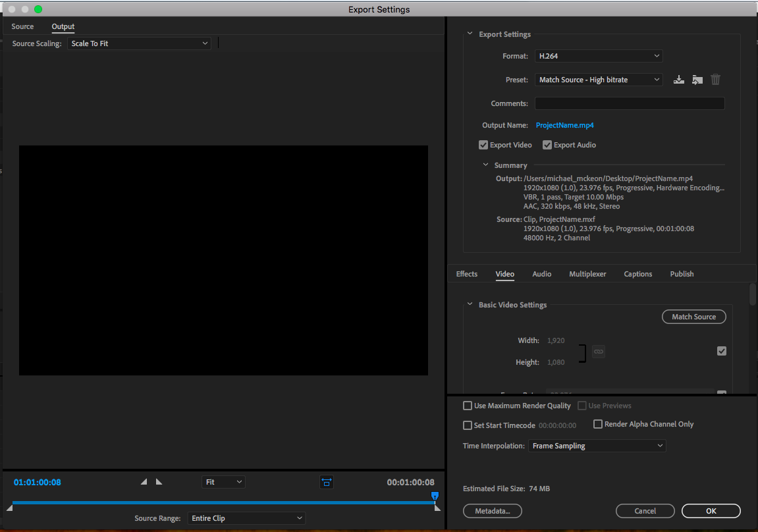Set In Point triangle marker button
Image resolution: width=758 pixels, height=532 pixels.
click(144, 482)
